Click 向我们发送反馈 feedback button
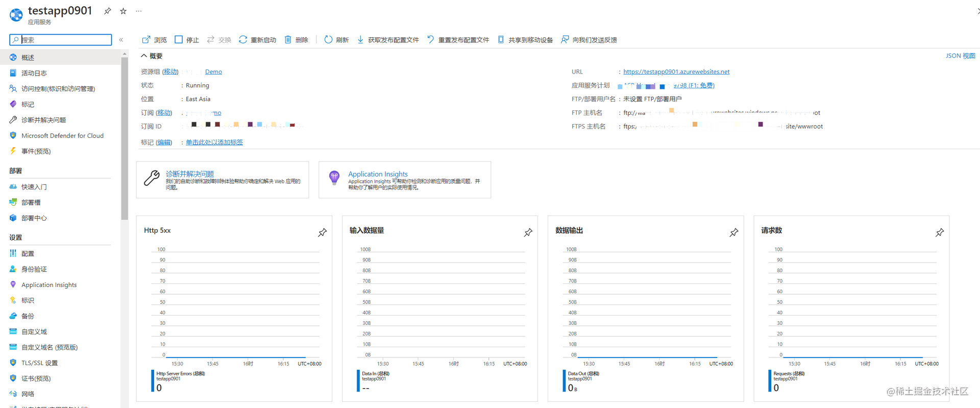Viewport: 980px width, 408px height. pyautogui.click(x=589, y=40)
